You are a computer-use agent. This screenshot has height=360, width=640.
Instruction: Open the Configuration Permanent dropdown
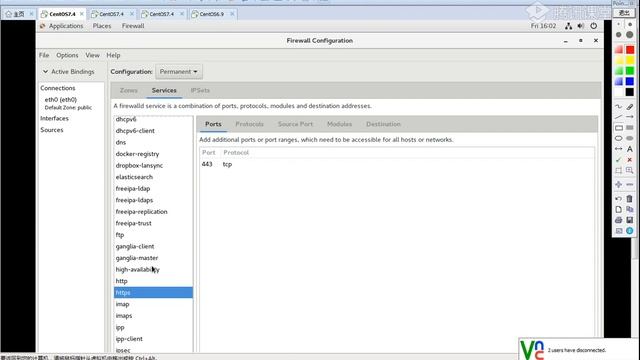pos(178,71)
